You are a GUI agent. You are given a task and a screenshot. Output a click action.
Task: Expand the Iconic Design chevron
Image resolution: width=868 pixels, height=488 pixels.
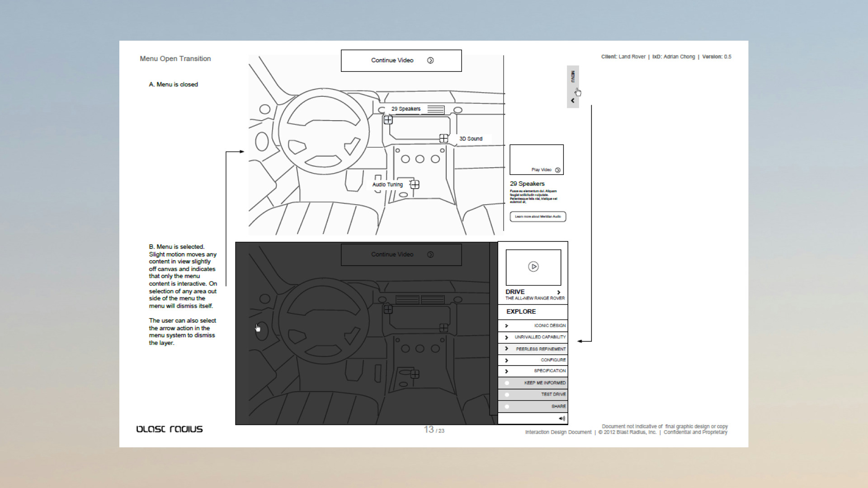click(x=507, y=326)
